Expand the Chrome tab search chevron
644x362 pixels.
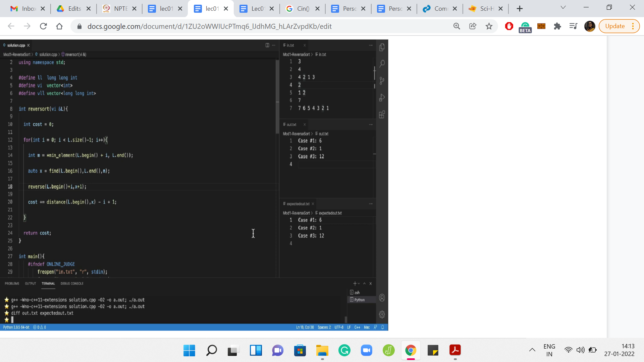coord(563,8)
